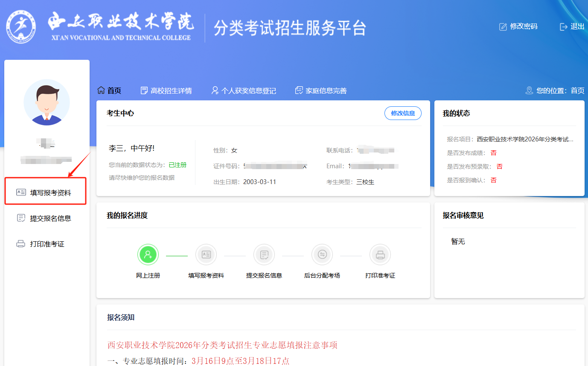Viewport: 588px width, 366px height.
Task: Select 打印准考证 sidebar entry
Action: click(x=47, y=244)
